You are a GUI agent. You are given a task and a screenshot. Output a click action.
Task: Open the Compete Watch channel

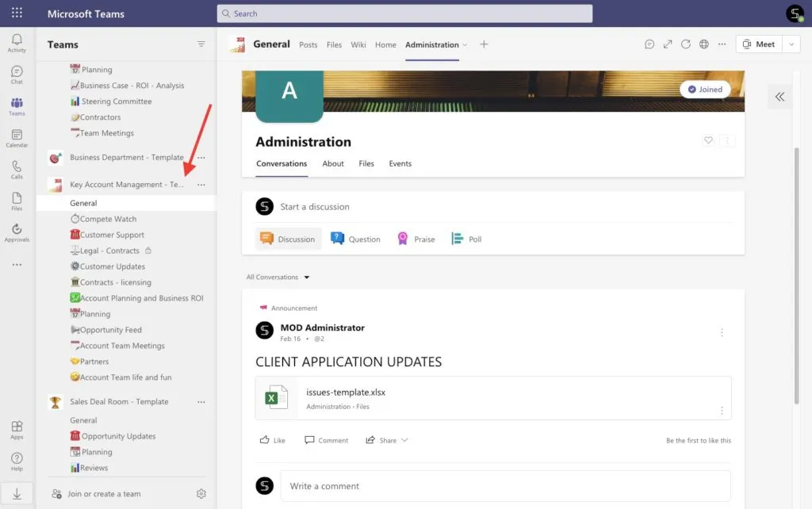104,219
